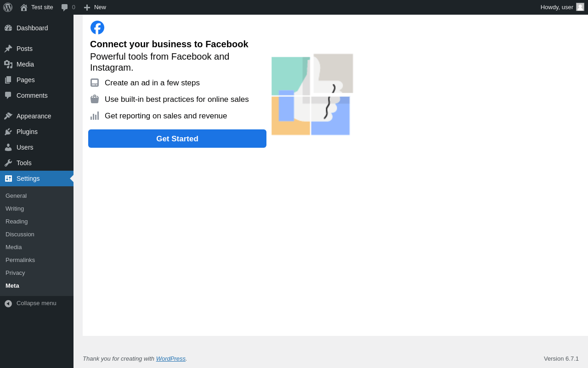The width and height of the screenshot is (588, 368).
Task: Click the Dashboard gauge icon
Action: point(8,28)
